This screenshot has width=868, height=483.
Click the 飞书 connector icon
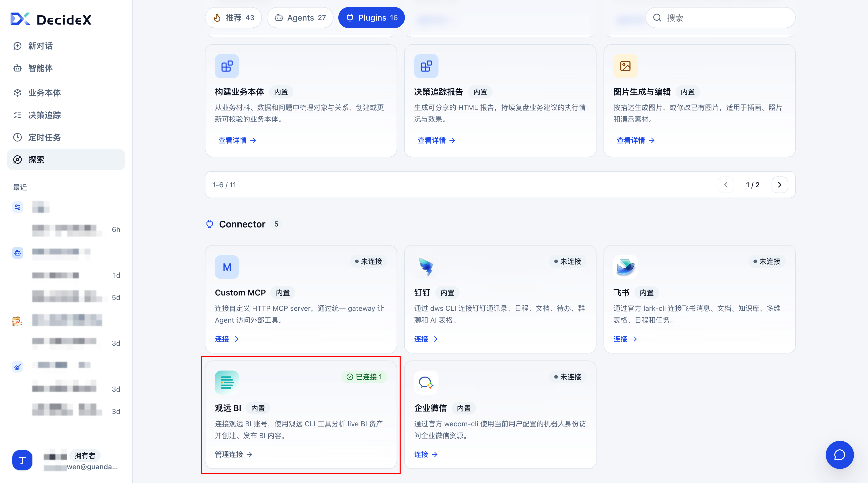pyautogui.click(x=625, y=267)
